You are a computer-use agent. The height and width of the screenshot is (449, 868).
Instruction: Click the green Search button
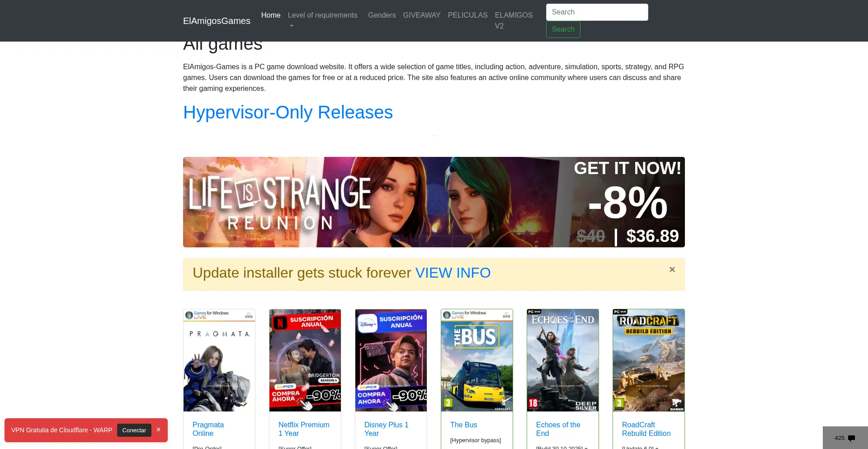(563, 29)
